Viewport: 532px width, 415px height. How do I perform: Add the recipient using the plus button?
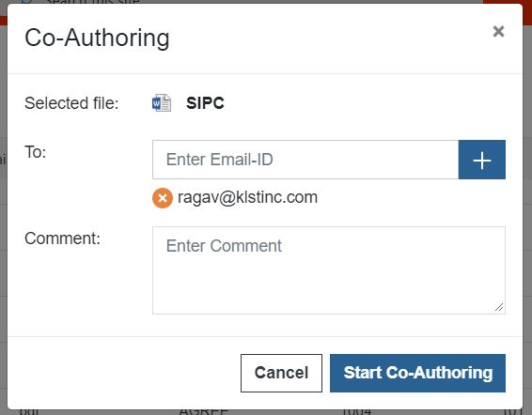pos(482,160)
